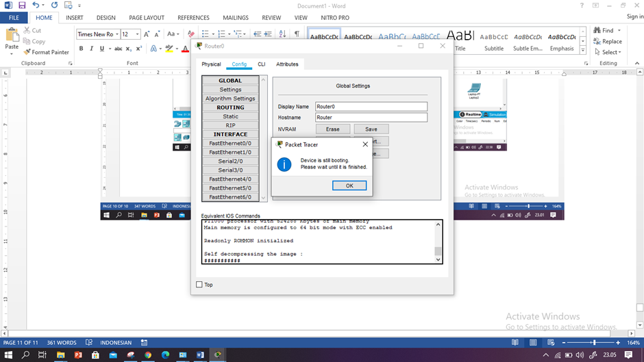Click Replace in Editing group
Image resolution: width=644 pixels, height=362 pixels.
[x=608, y=42]
